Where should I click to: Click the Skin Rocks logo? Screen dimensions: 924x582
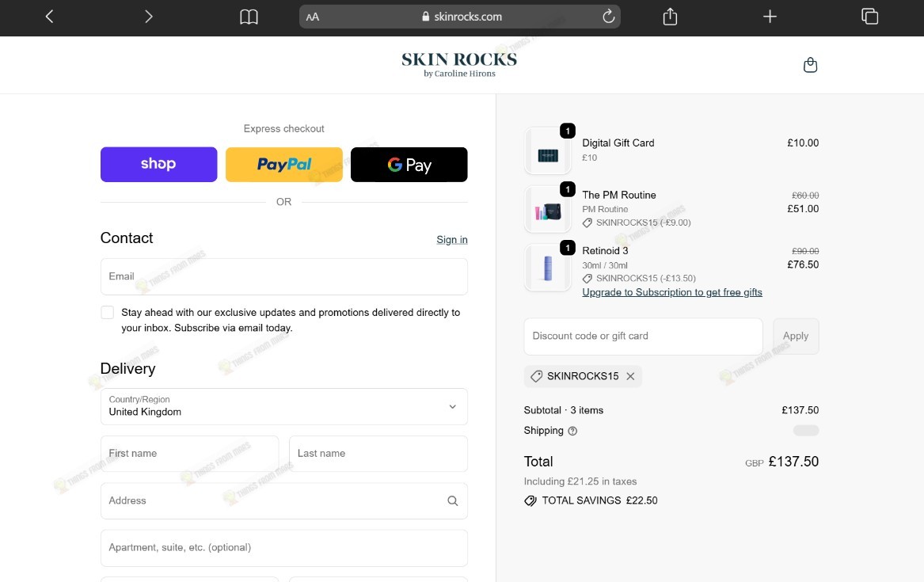coord(459,65)
